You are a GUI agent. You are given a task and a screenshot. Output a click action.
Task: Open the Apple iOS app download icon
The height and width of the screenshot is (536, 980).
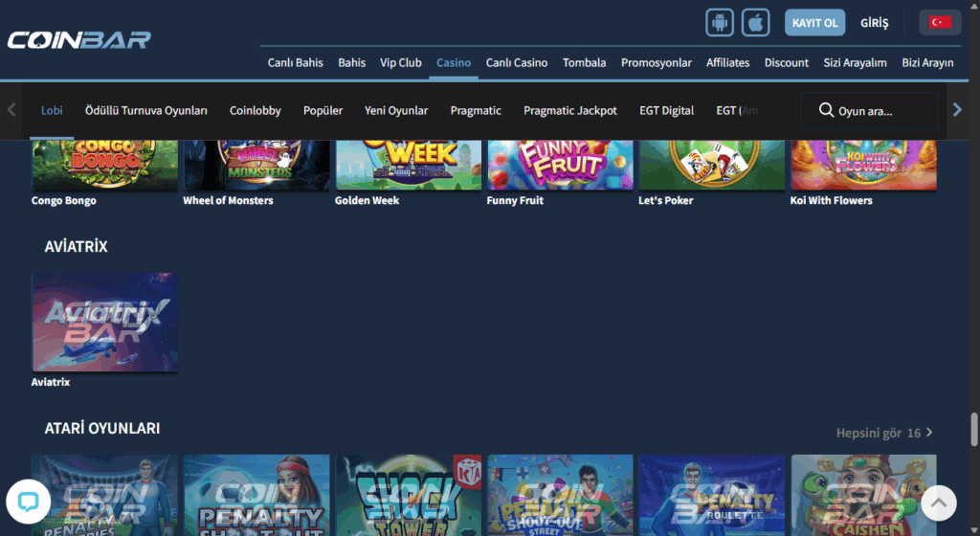(756, 23)
